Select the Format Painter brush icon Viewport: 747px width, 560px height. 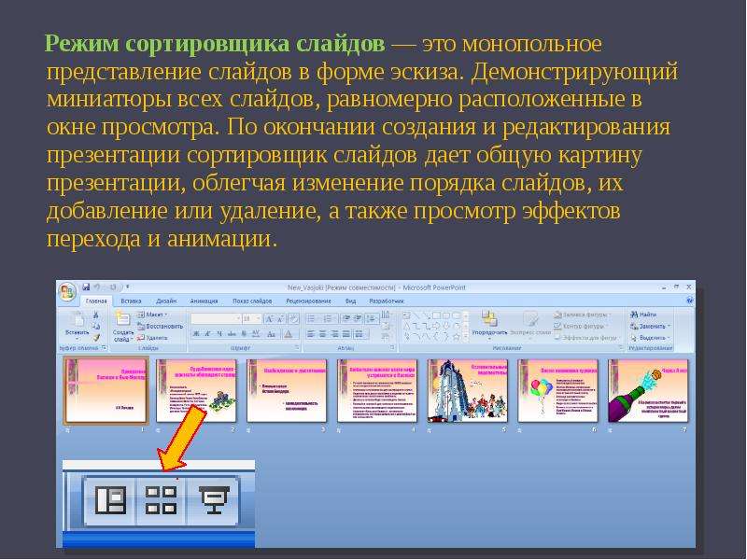96,338
